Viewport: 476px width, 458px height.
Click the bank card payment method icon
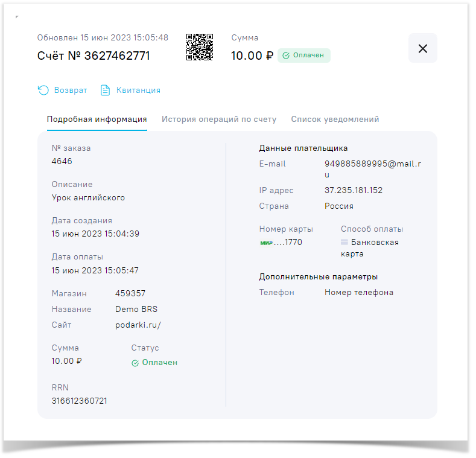tap(344, 243)
